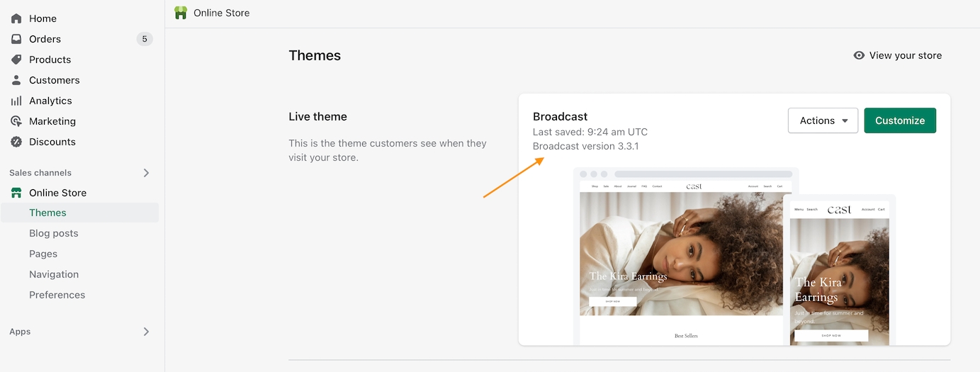
Task: Go to Blog posts
Action: click(x=53, y=233)
